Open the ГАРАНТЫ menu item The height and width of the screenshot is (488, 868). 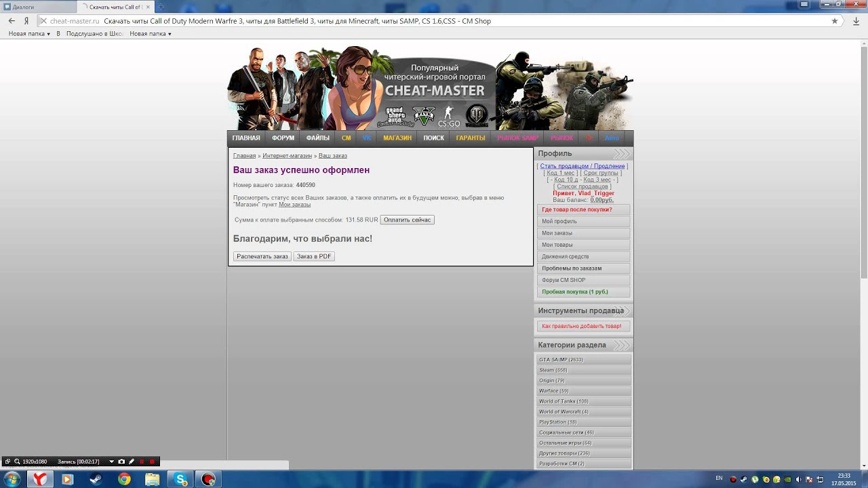tap(471, 138)
